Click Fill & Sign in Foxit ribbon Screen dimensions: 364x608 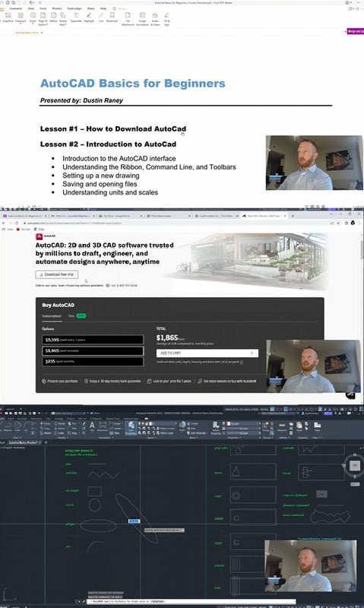pyautogui.click(x=166, y=18)
